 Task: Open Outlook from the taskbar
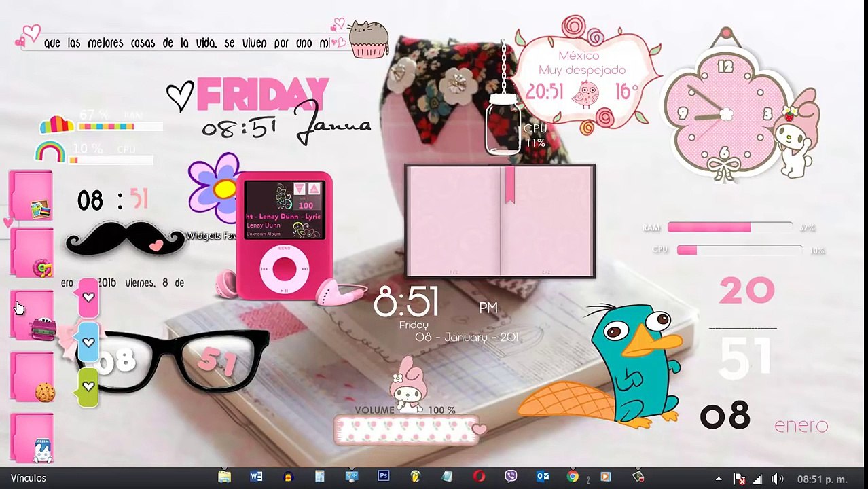[543, 477]
